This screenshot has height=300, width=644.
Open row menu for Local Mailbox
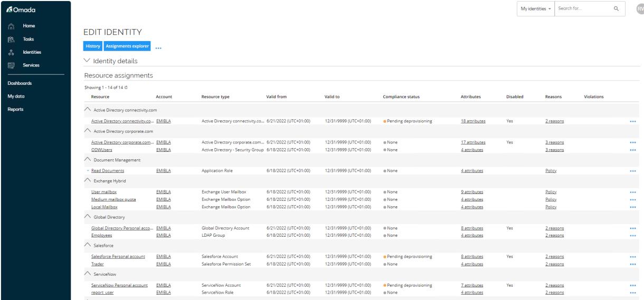pos(633,207)
